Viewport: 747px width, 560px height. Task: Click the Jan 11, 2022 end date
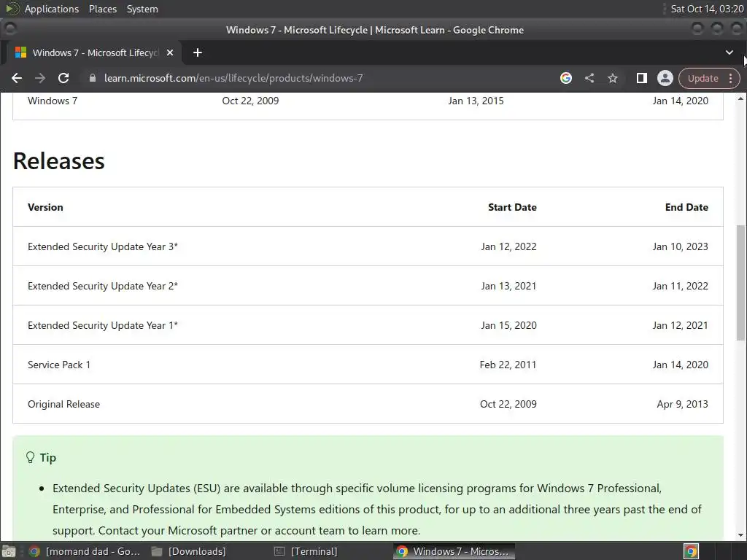pyautogui.click(x=681, y=286)
